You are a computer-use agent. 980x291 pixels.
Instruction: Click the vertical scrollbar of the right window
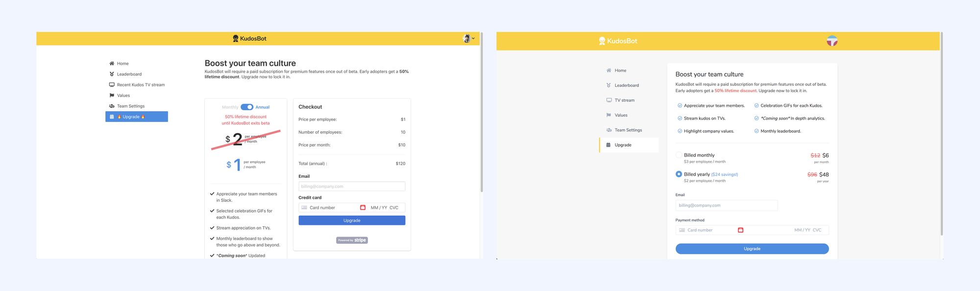(x=941, y=133)
